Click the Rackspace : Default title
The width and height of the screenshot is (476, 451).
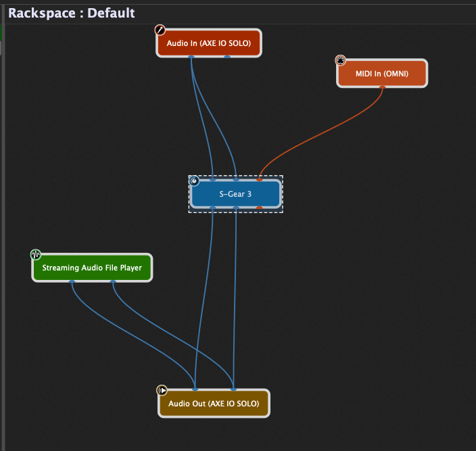pyautogui.click(x=71, y=13)
